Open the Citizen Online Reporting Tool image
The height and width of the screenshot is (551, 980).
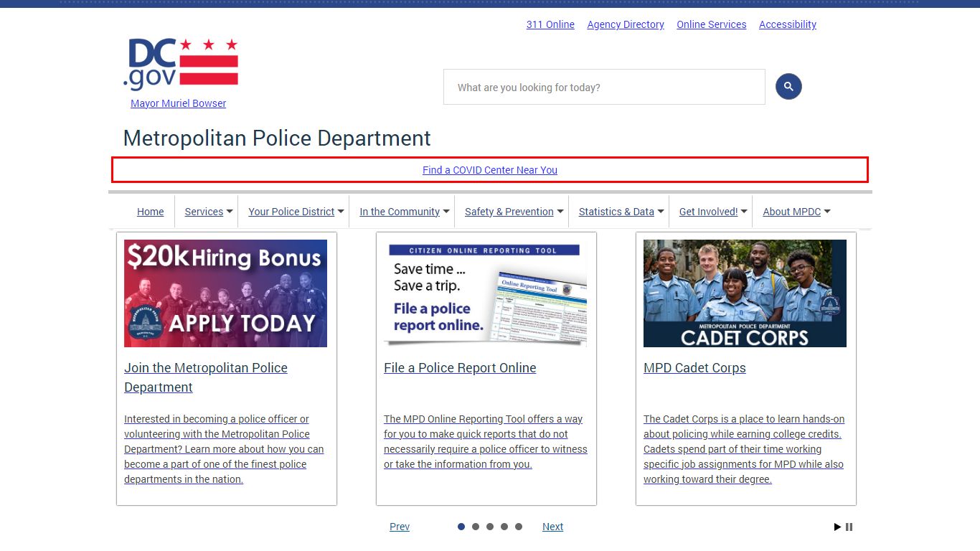[485, 293]
